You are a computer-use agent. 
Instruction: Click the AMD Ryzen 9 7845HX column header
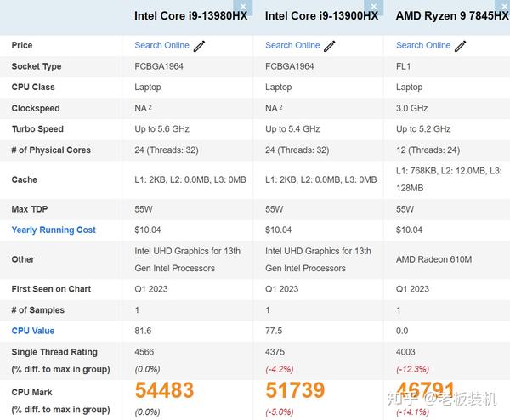(x=452, y=16)
